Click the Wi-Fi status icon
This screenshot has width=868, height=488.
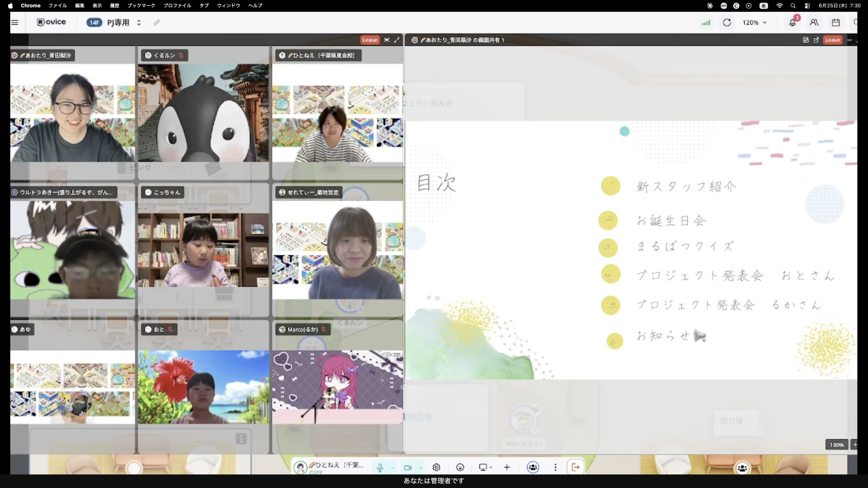[780, 5]
